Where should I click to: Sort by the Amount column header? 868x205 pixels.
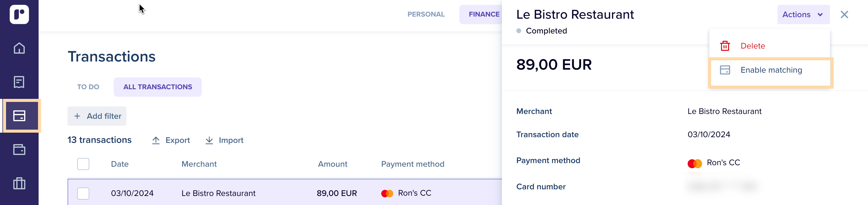[333, 164]
